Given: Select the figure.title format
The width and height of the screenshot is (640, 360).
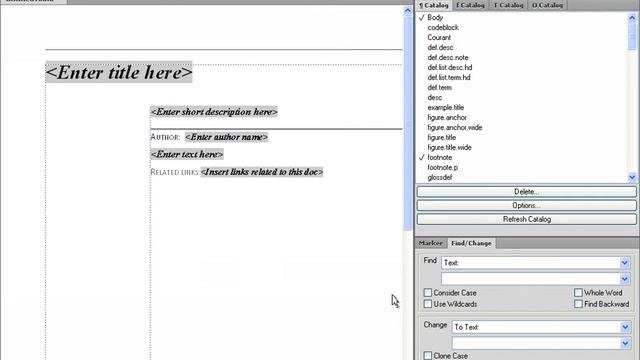Looking at the screenshot, I should pyautogui.click(x=442, y=138).
